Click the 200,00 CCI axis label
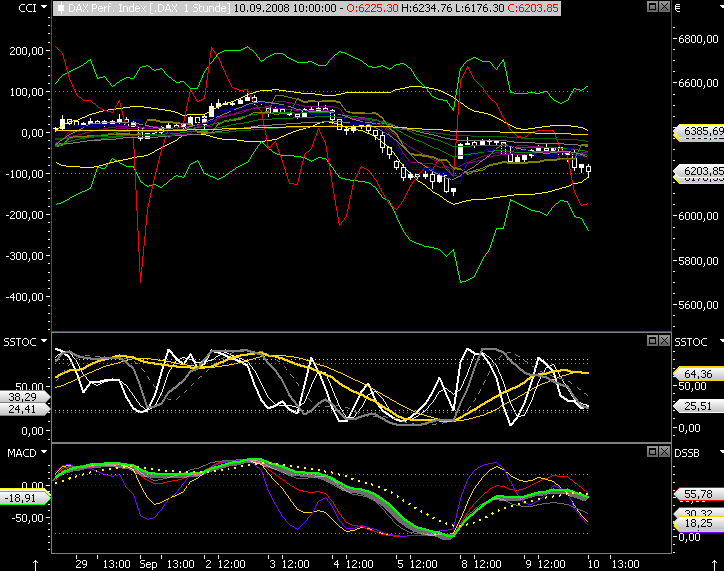Screen dimensions: 724x571 click(x=26, y=51)
